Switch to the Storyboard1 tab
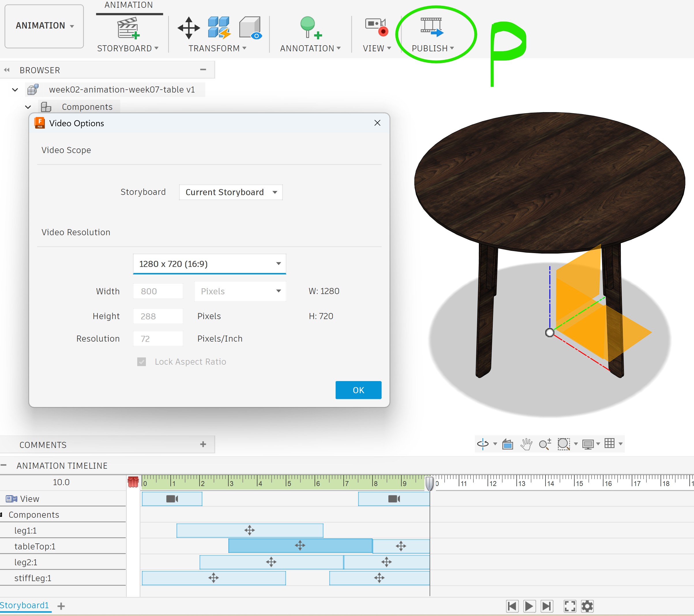Image resolution: width=694 pixels, height=616 pixels. [25, 605]
